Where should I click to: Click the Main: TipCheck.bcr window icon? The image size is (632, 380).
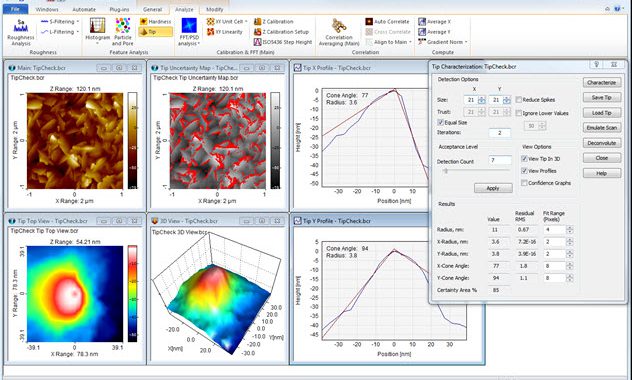pos(12,68)
